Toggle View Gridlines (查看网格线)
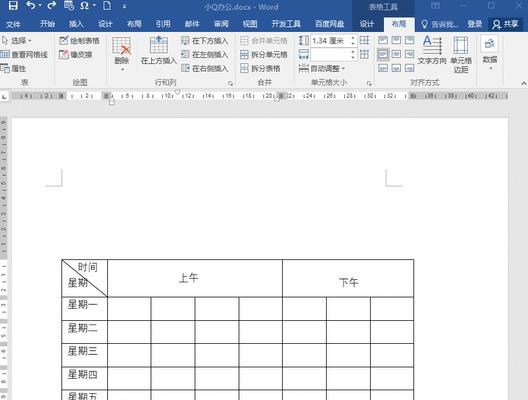Image resolution: width=528 pixels, height=400 pixels. [x=24, y=55]
